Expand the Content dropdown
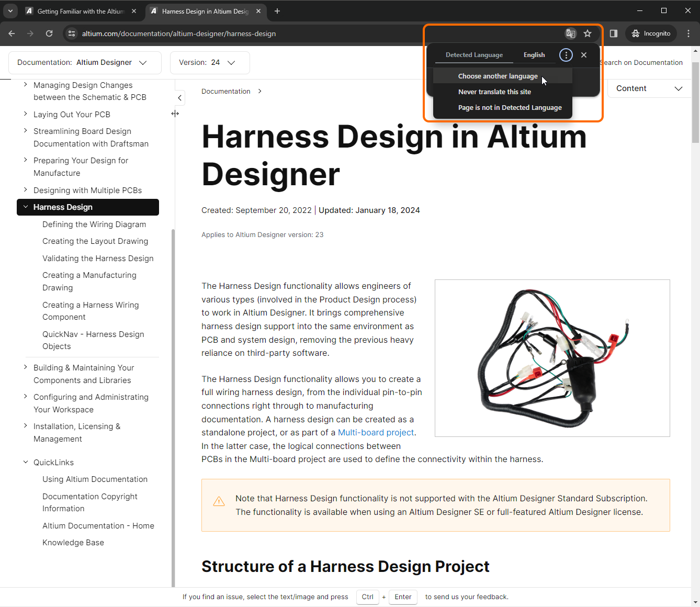The width and height of the screenshot is (700, 607). [x=649, y=88]
